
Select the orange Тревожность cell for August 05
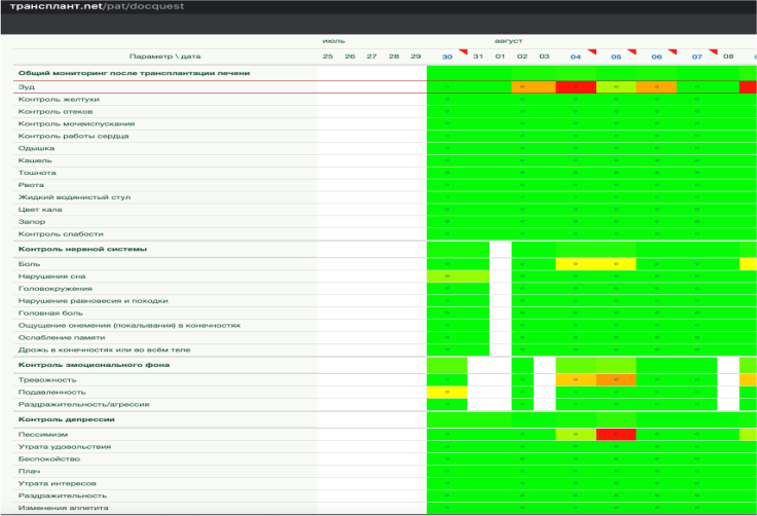(616, 380)
